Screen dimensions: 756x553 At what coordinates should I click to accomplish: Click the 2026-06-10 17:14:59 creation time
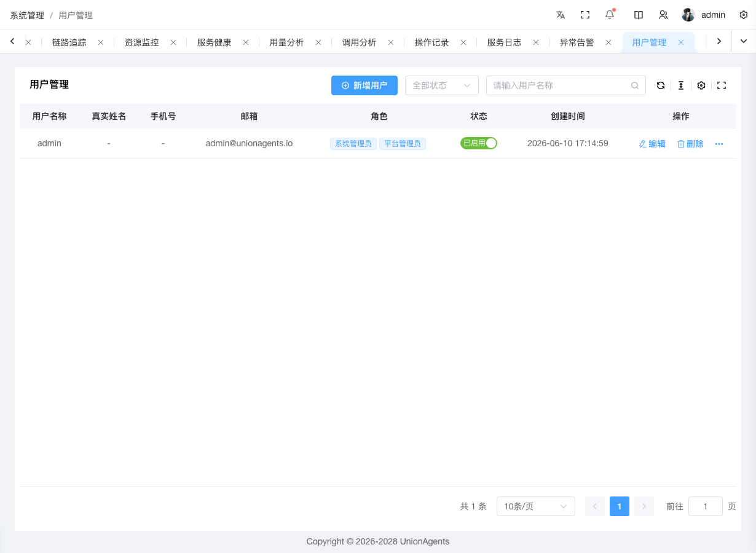(x=568, y=143)
